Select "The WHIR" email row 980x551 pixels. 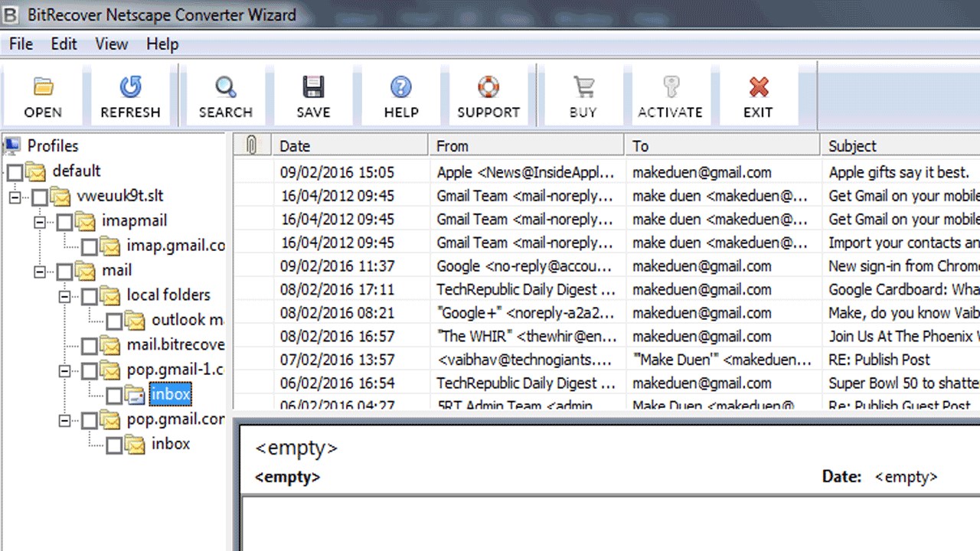606,336
